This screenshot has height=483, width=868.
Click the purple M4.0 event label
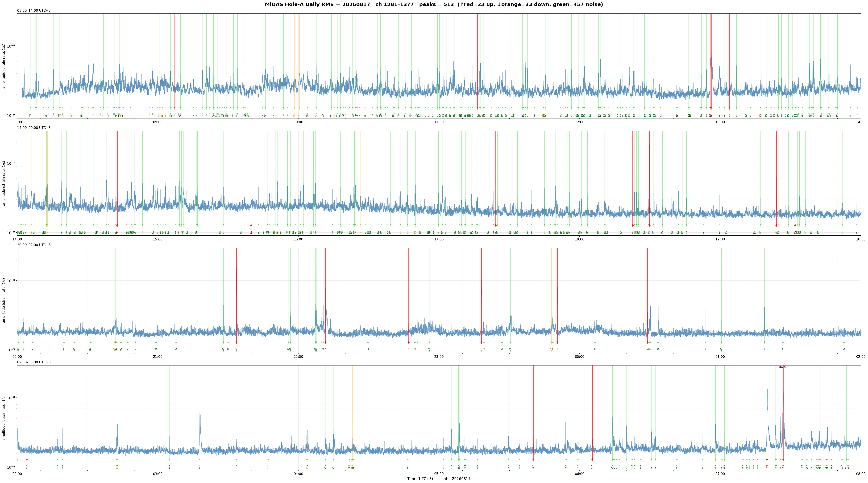pyautogui.click(x=782, y=367)
